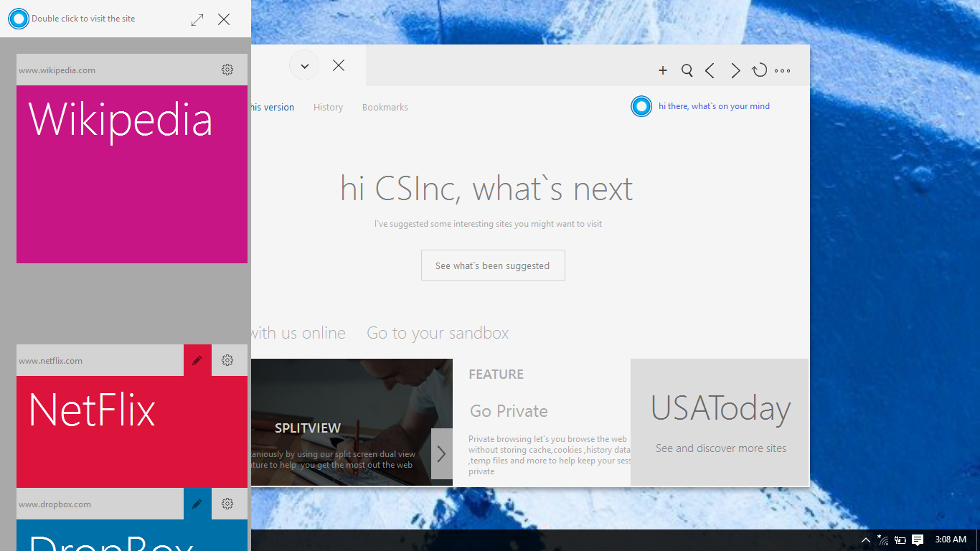Click 'See what`s been suggested' button

coord(493,265)
